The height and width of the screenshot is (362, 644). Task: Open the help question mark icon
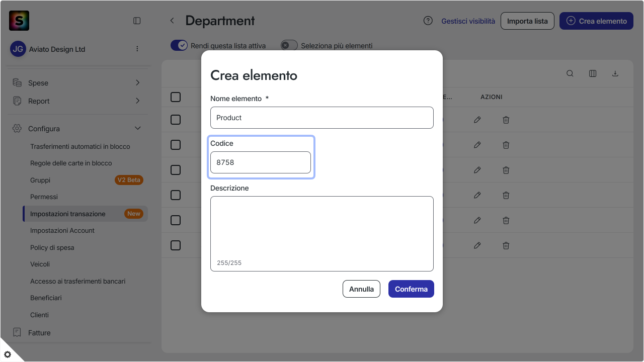tap(428, 21)
